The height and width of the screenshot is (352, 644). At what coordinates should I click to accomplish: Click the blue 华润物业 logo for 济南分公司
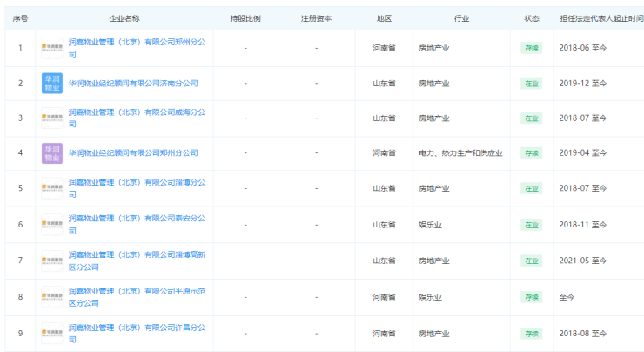click(52, 83)
